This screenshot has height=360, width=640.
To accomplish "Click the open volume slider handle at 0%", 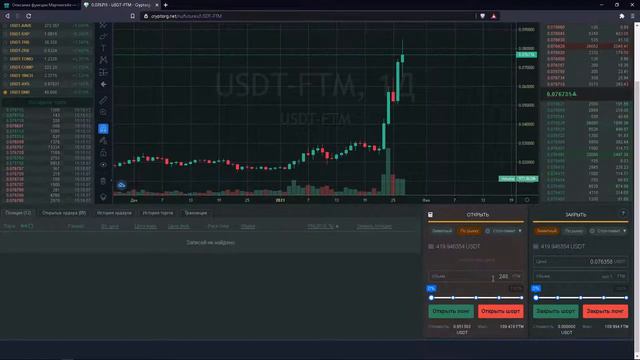I will 431,298.
